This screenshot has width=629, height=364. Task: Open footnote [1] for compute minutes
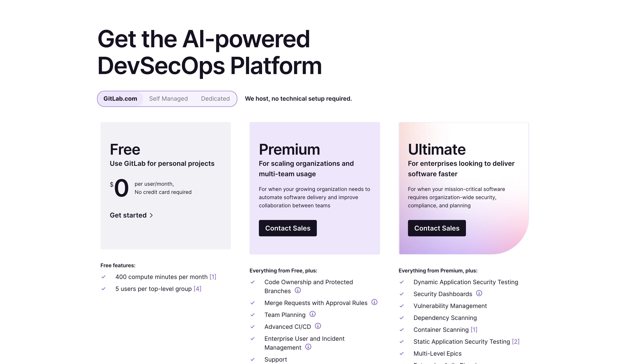point(213,277)
